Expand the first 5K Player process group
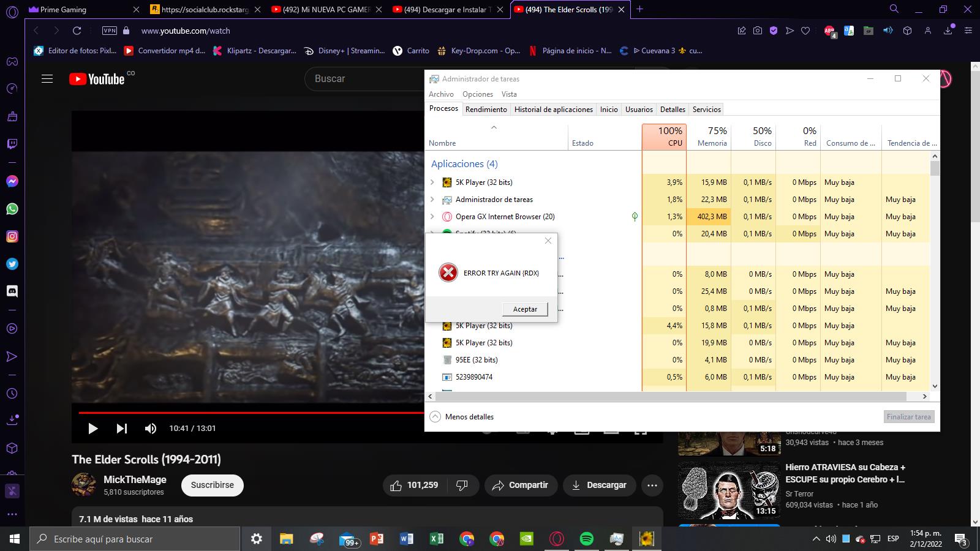980x551 pixels. [x=432, y=182]
